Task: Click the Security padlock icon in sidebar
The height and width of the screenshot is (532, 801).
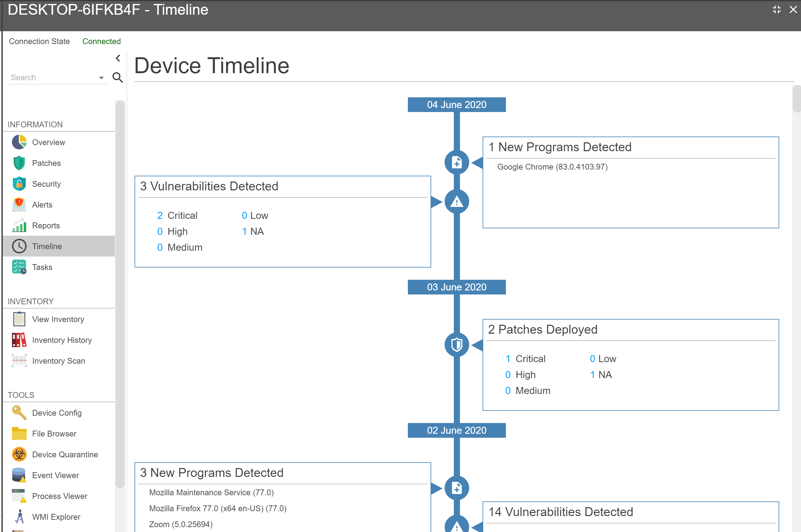Action: coord(19,184)
